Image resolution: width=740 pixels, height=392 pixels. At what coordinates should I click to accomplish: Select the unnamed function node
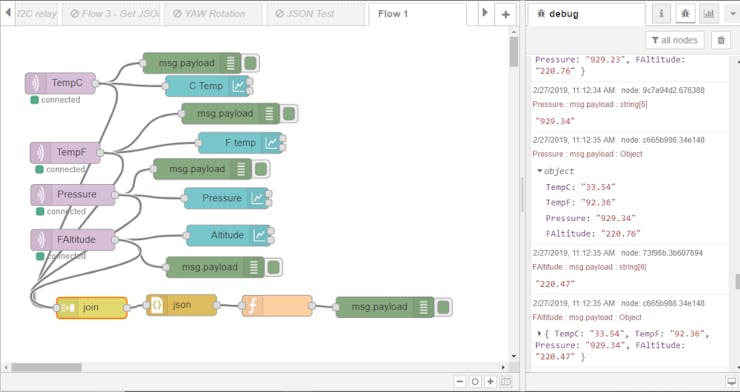[277, 306]
